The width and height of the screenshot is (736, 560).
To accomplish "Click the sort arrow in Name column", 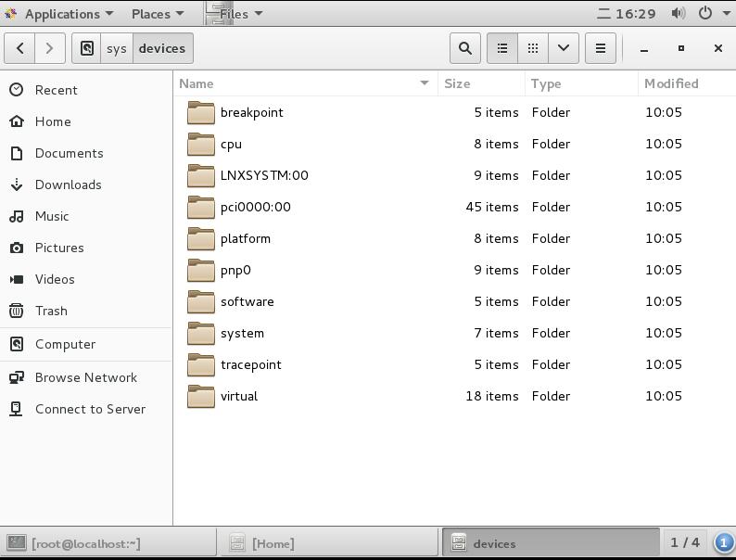I will (425, 83).
